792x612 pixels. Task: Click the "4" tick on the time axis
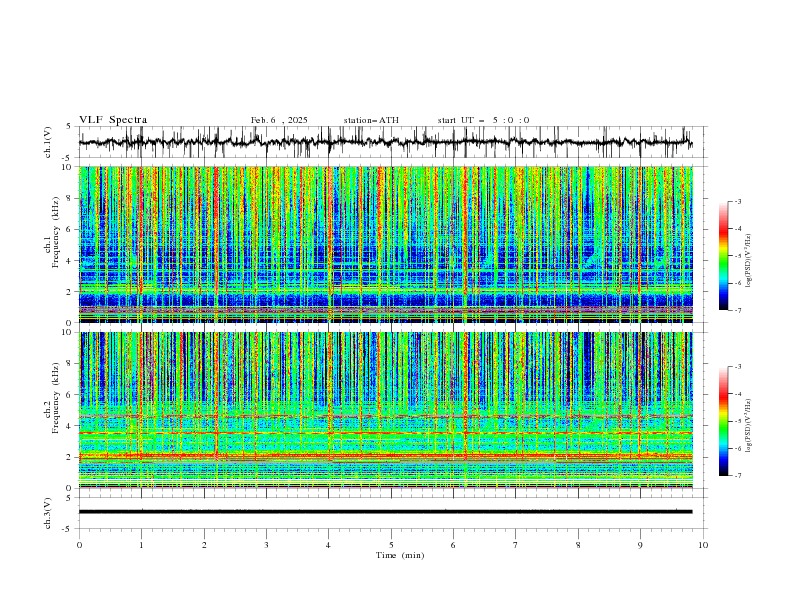[329, 545]
